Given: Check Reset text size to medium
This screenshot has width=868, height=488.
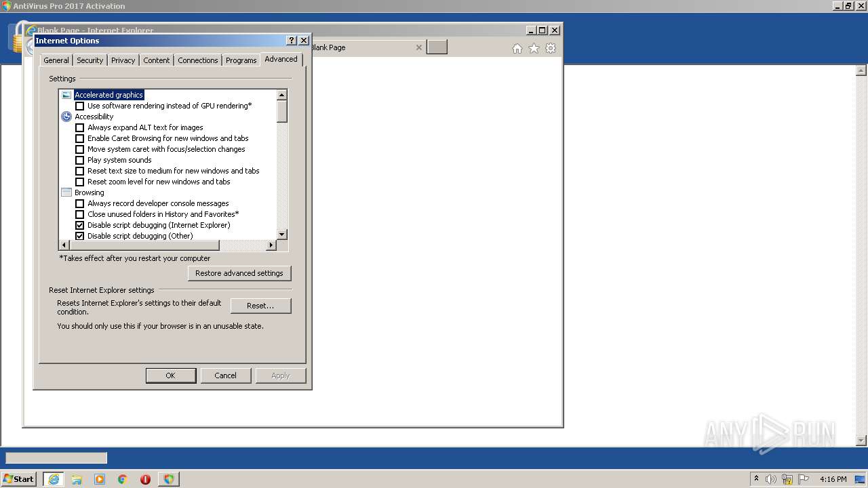Looking at the screenshot, I should pyautogui.click(x=79, y=171).
